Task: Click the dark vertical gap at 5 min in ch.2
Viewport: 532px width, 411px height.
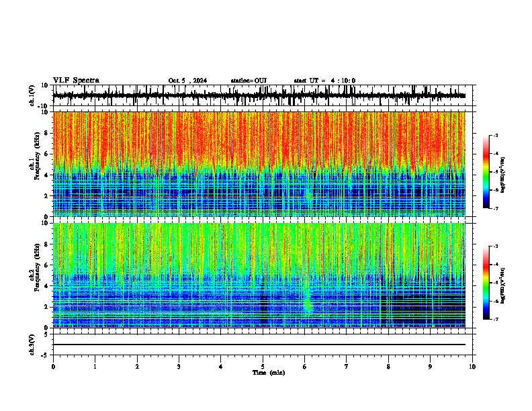Action: coord(264,300)
